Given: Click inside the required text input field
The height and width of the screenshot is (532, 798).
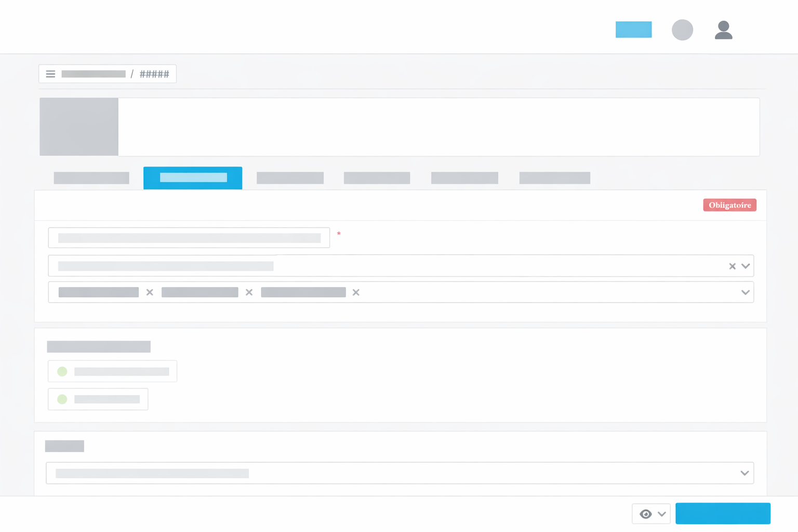Looking at the screenshot, I should (189, 237).
